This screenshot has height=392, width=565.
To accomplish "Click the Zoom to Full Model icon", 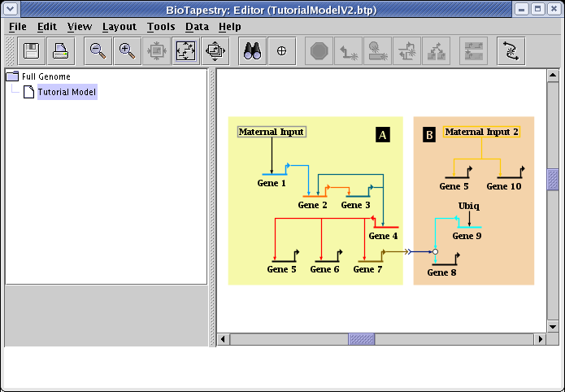I will click(186, 50).
